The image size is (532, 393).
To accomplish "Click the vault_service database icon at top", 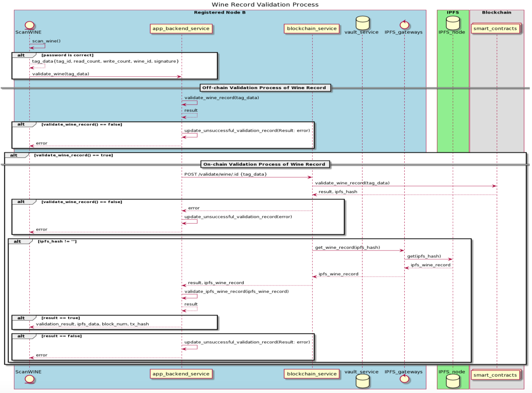I will tap(362, 23).
